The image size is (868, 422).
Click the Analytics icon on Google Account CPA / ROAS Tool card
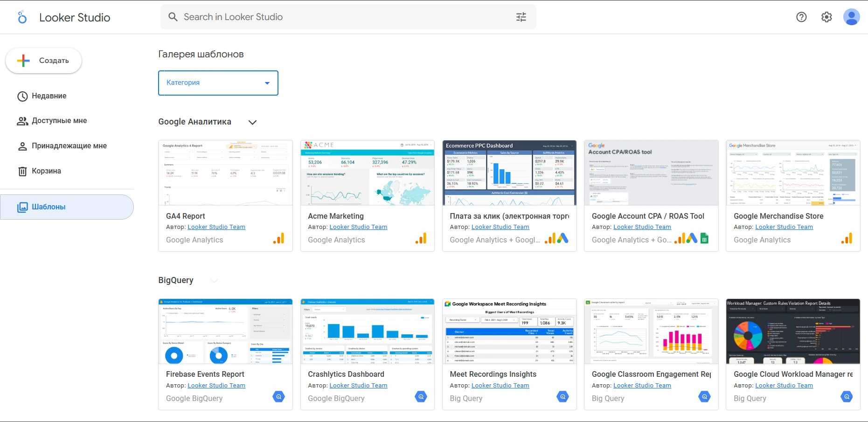click(680, 239)
